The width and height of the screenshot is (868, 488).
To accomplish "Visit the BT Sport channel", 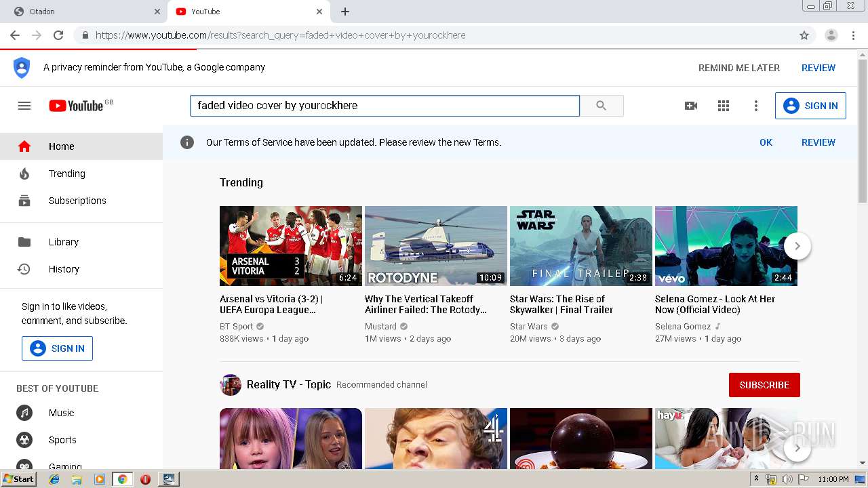I will (x=236, y=327).
